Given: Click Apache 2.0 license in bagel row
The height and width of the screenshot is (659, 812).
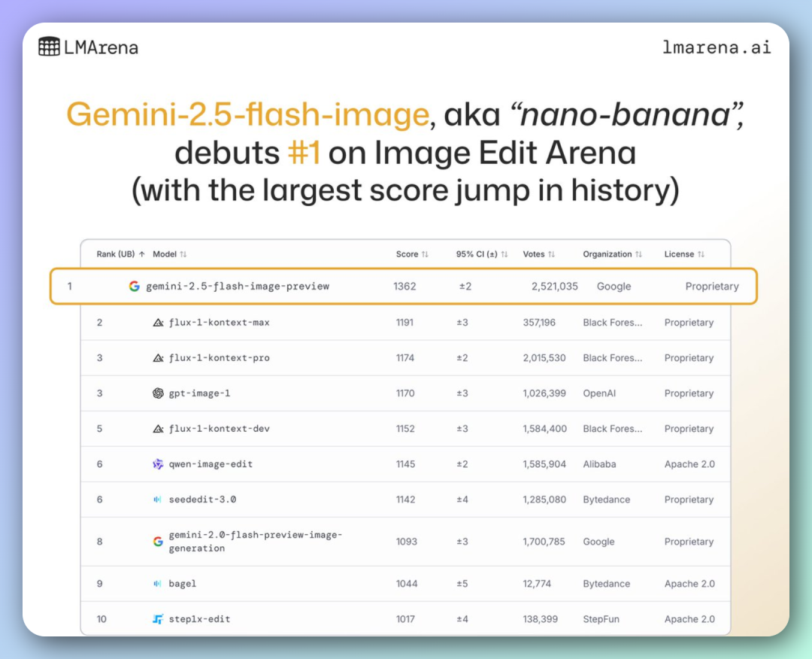Looking at the screenshot, I should coord(689,584).
